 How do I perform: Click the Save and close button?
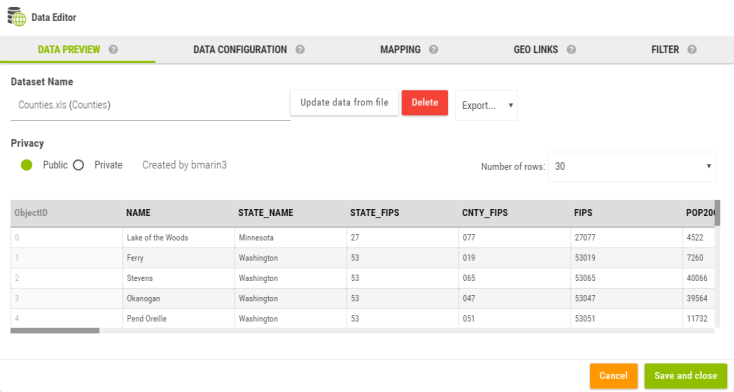[x=685, y=376]
